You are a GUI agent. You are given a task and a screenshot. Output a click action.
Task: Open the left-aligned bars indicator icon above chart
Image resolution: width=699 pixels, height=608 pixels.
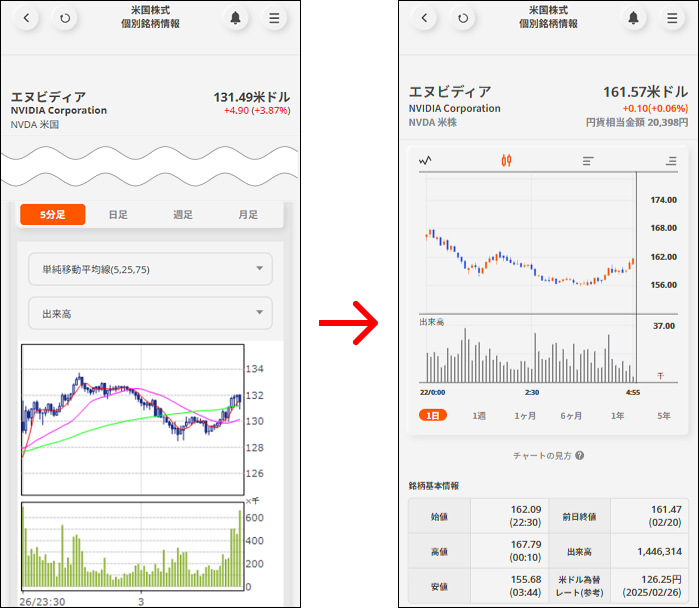click(588, 160)
